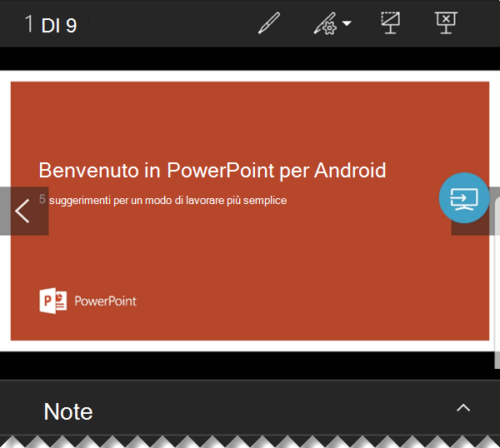500x448 pixels.
Task: Select the title Benvenuto in PowerPoint per Android
Action: tap(212, 170)
